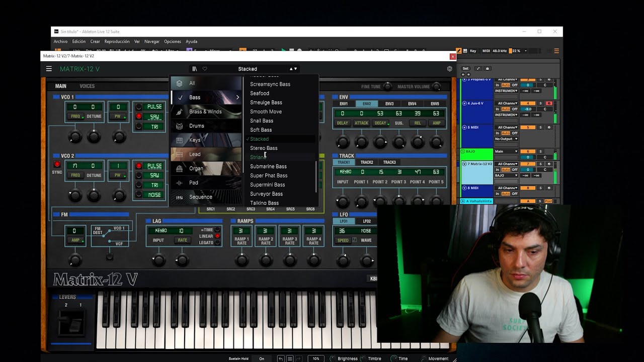Select LINEAR lag mode

pyautogui.click(x=217, y=236)
